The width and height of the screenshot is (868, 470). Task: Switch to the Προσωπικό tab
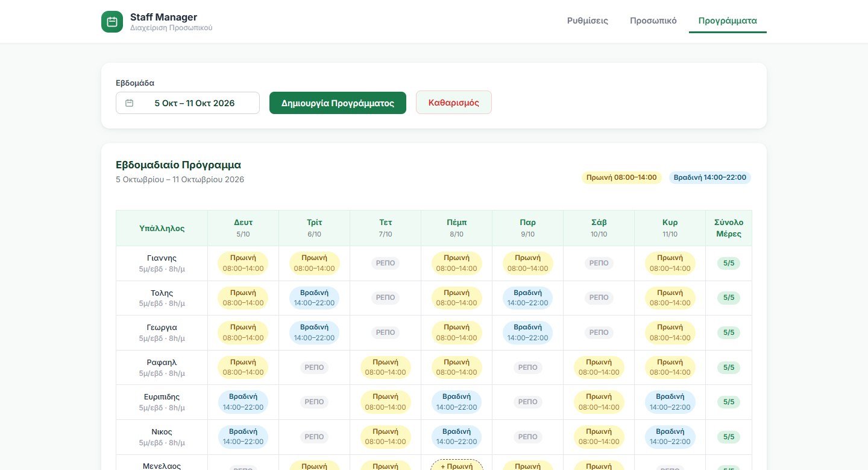pyautogui.click(x=653, y=21)
